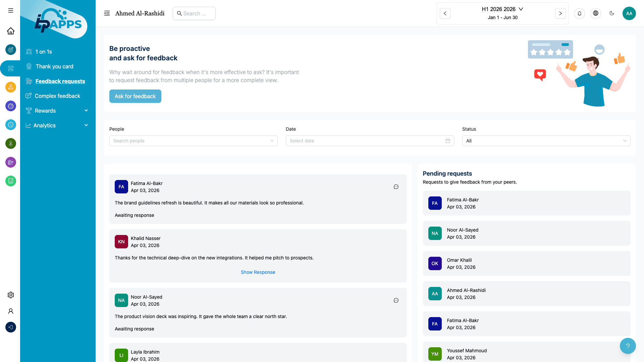Open notifications bell
Viewport: 644px width, 362px height.
point(580,13)
